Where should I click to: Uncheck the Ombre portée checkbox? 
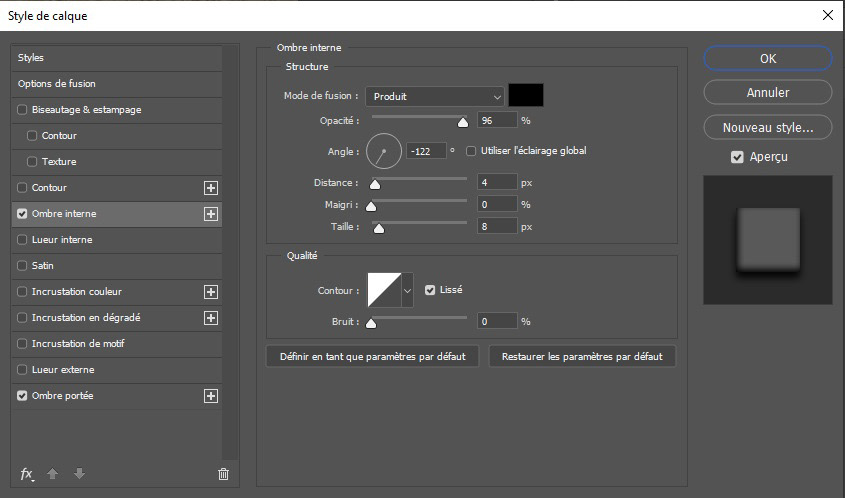coord(22,395)
